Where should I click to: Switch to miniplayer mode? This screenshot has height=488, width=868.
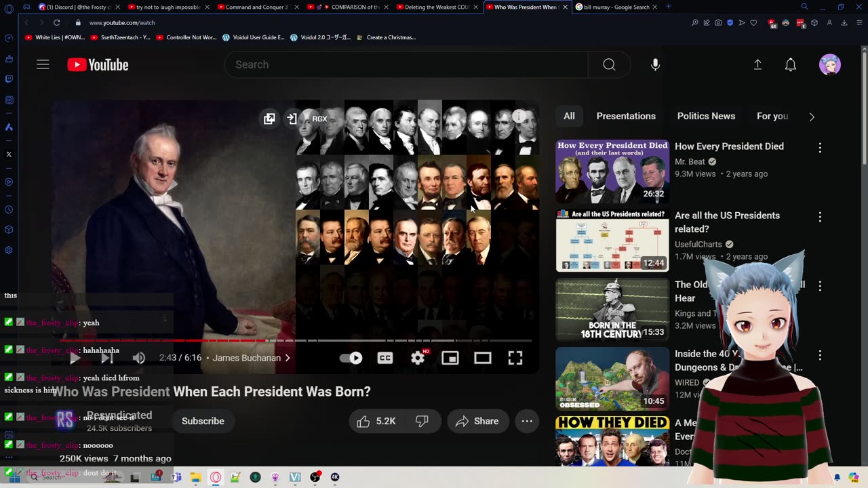pos(450,358)
